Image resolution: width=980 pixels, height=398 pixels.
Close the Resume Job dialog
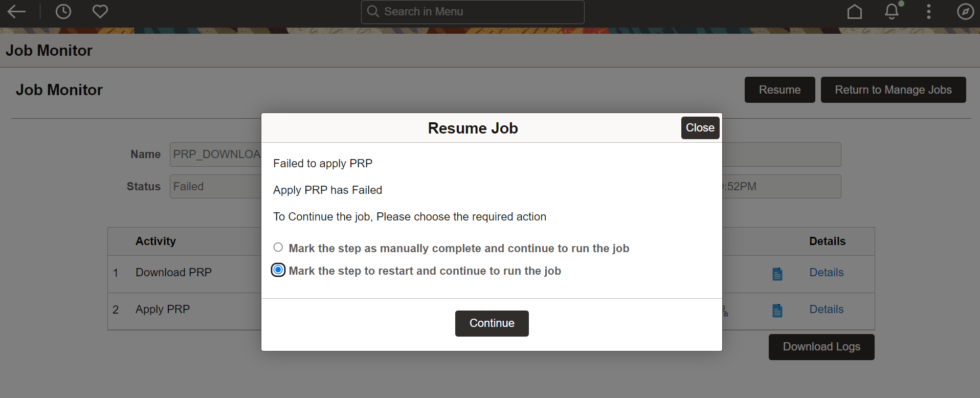tap(700, 128)
